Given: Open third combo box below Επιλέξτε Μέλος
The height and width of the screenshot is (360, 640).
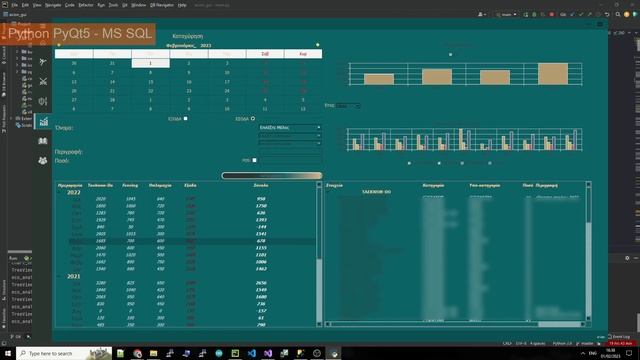Looking at the screenshot, I should click(x=290, y=143).
